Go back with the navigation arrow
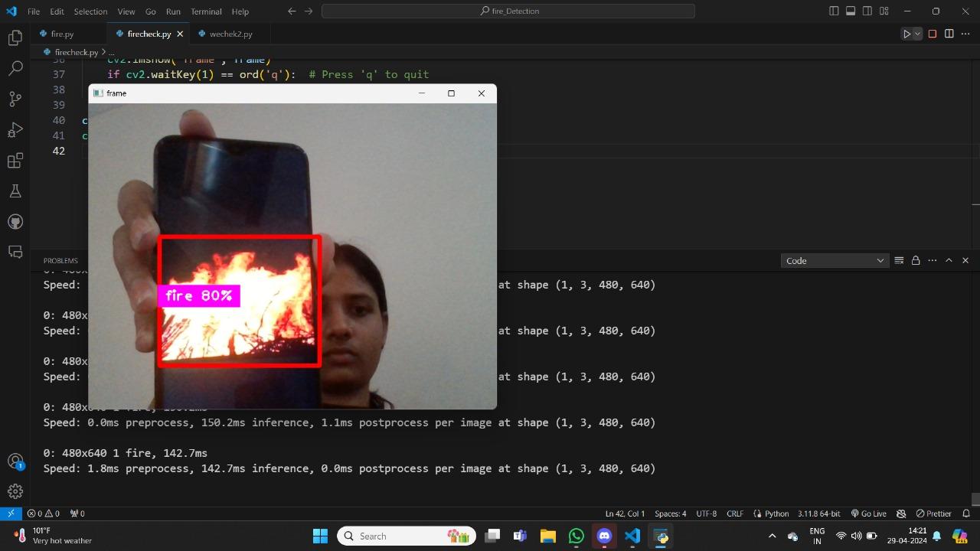The image size is (980, 551). click(x=292, y=11)
